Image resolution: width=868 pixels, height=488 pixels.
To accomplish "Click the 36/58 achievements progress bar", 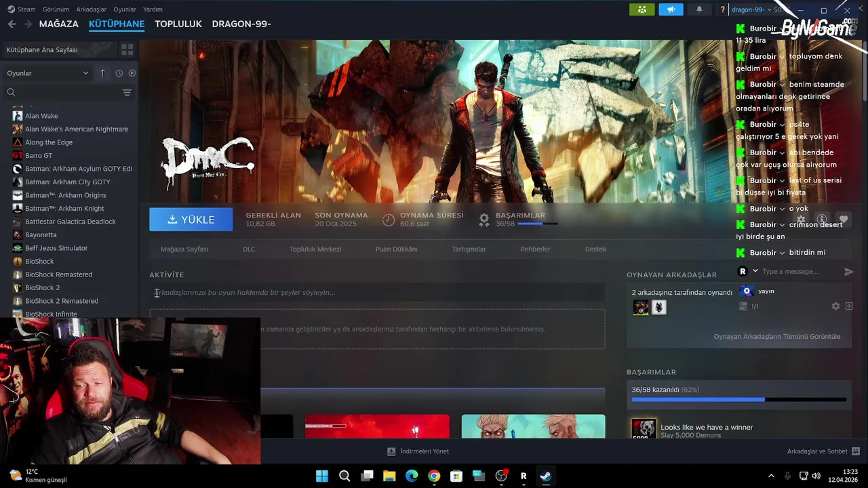I will 738,400.
